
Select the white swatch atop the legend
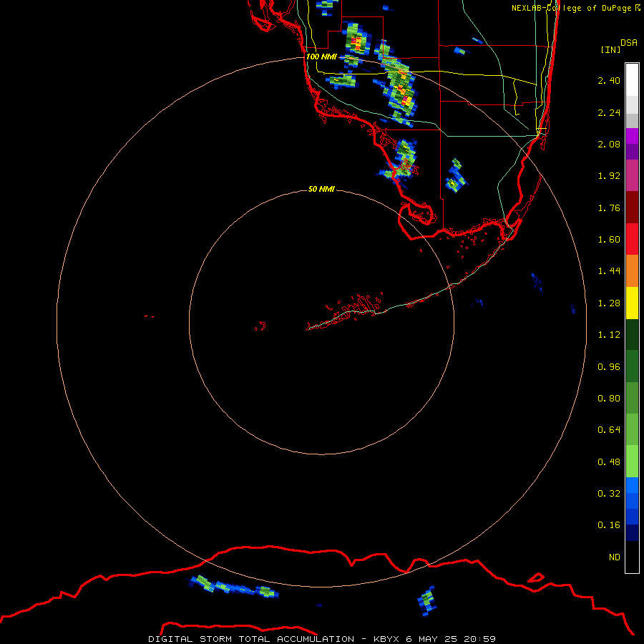point(632,79)
